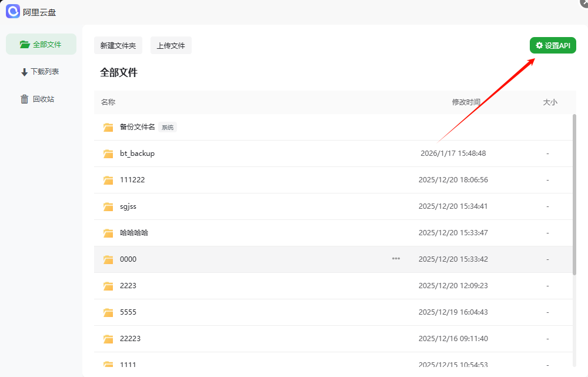Viewport: 588px width, 377px height.
Task: Click the gear icon on the 设置API button
Action: tap(540, 45)
